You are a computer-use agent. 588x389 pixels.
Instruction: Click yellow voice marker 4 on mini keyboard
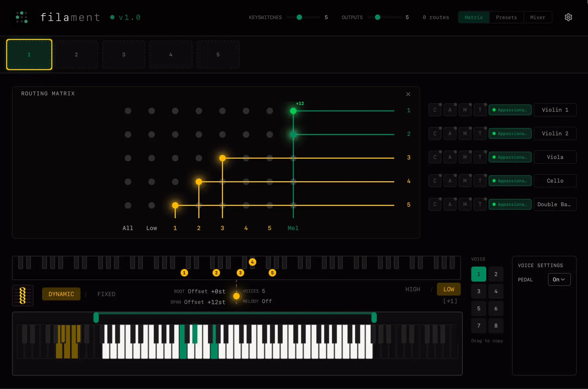[x=252, y=262]
